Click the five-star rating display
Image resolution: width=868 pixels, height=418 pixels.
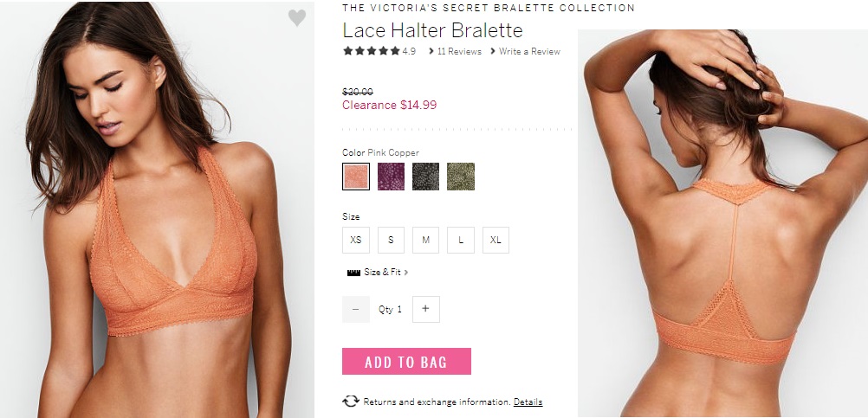click(x=371, y=51)
